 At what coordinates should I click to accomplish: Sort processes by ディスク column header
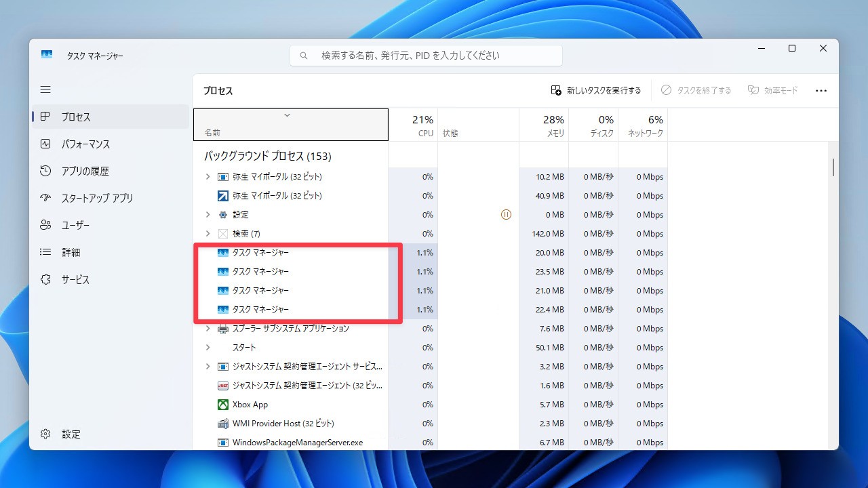click(x=593, y=125)
